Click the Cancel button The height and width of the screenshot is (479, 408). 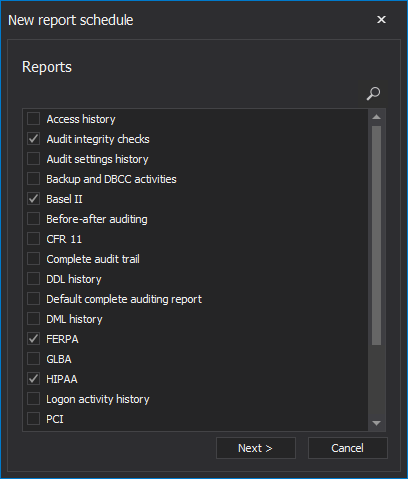(348, 448)
